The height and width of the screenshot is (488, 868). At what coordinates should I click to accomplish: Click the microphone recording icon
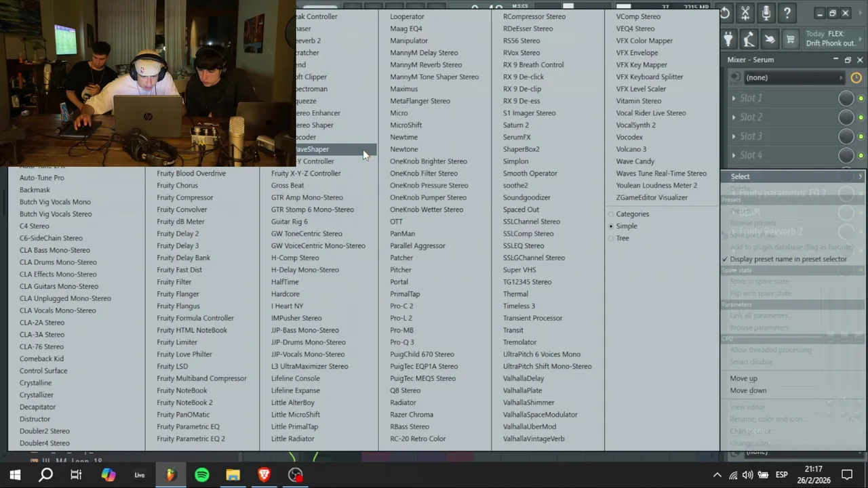[x=766, y=13]
